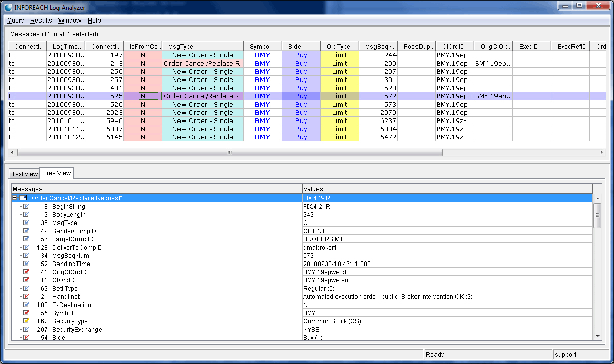Click the blue field icon next to SendingTime
614x364 pixels.
[x=26, y=264]
